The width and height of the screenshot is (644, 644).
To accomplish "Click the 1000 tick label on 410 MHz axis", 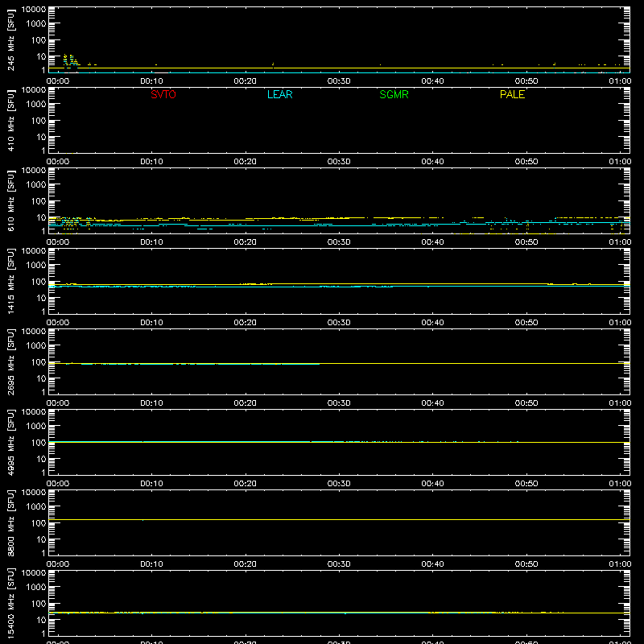I will pyautogui.click(x=36, y=105).
